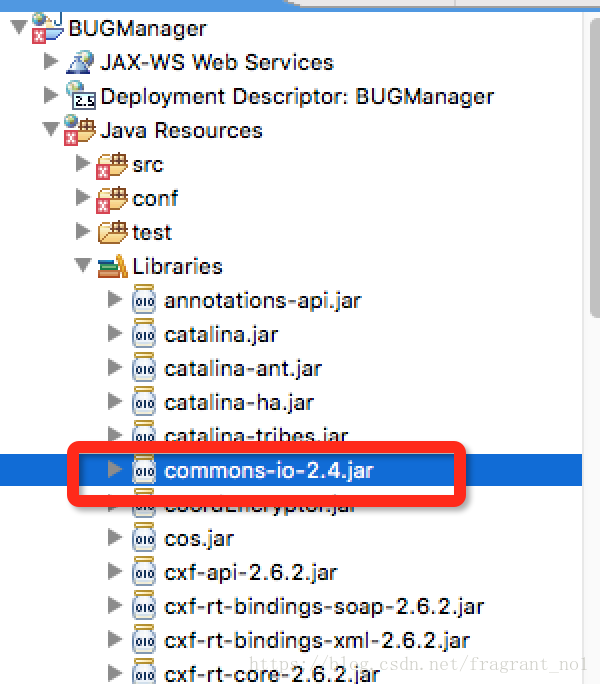Select the Java Resources label

pos(182,130)
